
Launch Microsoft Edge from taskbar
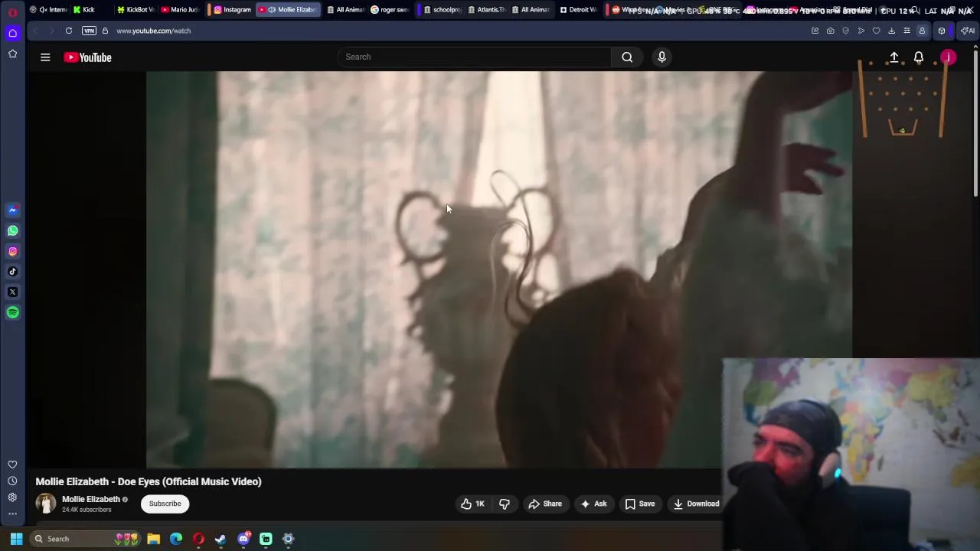[x=176, y=539]
